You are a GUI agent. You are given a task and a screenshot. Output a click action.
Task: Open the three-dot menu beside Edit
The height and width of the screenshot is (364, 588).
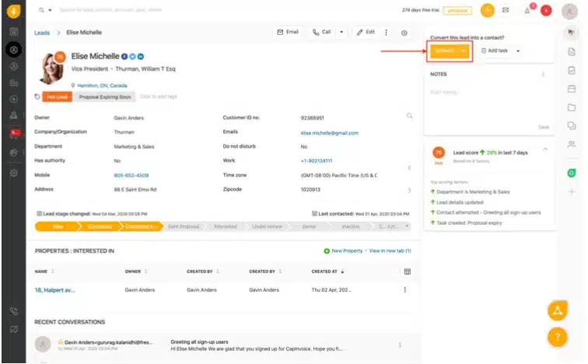pyautogui.click(x=386, y=32)
